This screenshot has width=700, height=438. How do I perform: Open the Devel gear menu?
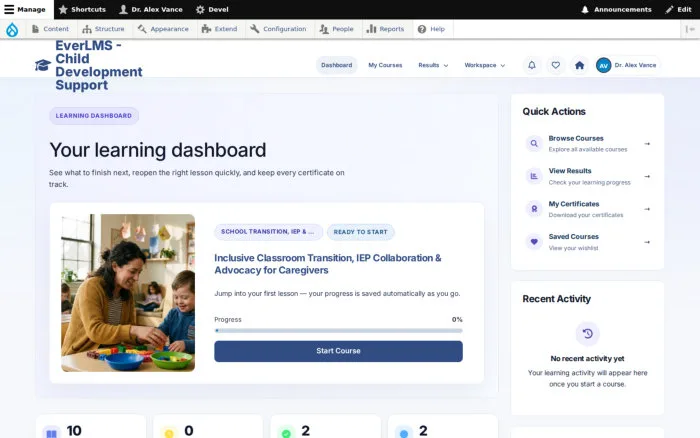[x=212, y=9]
